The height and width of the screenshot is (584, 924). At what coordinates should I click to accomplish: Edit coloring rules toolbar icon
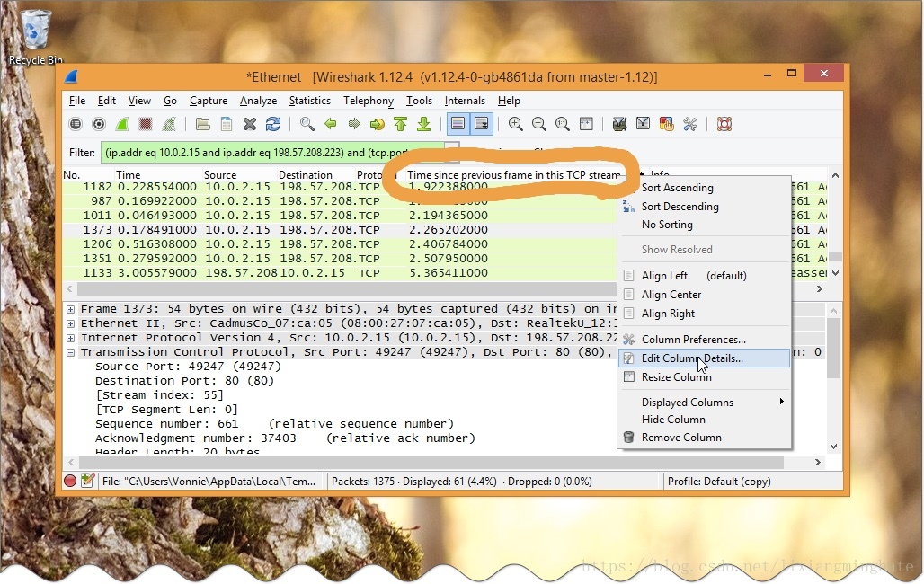pos(666,124)
